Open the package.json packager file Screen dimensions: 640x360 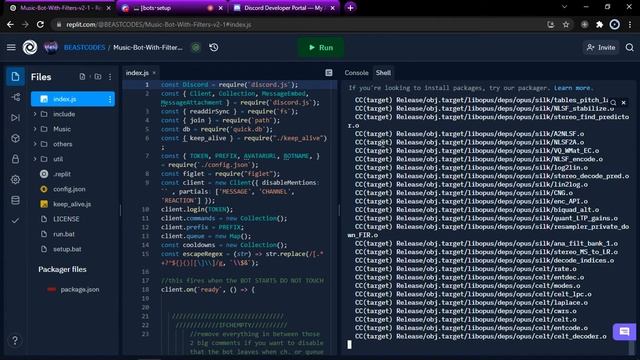pyautogui.click(x=80, y=289)
